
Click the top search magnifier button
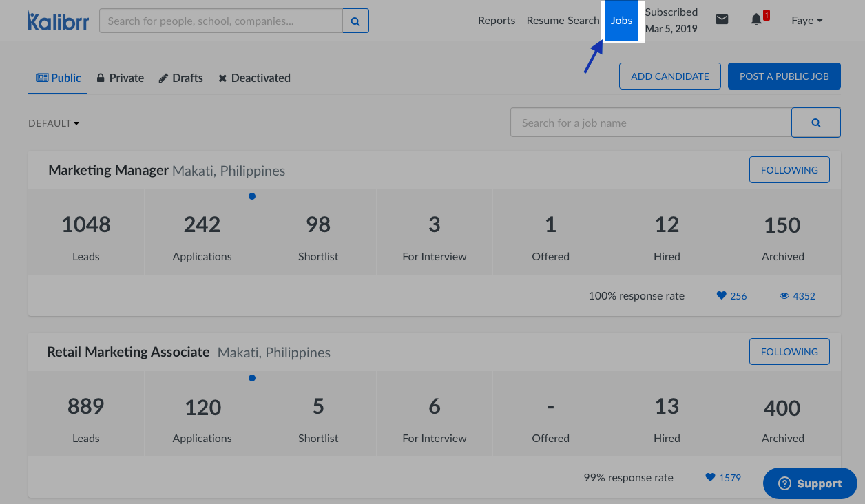click(x=355, y=21)
